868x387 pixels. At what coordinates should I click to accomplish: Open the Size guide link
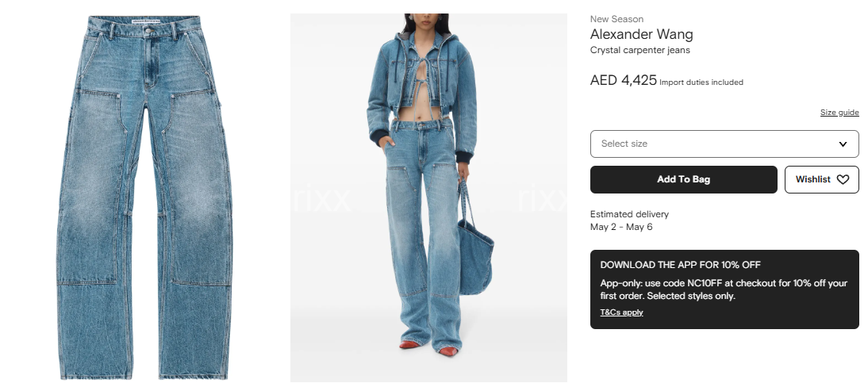point(839,113)
